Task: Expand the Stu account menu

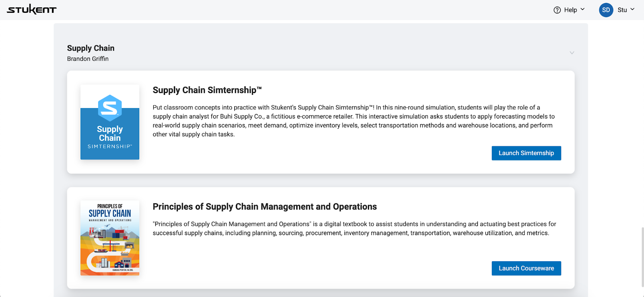Action: (632, 10)
